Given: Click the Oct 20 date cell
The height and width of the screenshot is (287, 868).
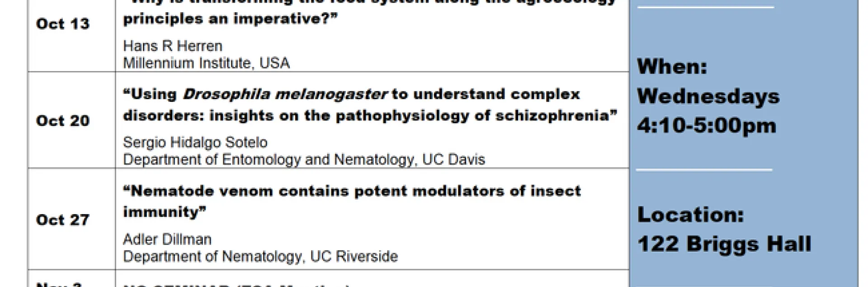Looking at the screenshot, I should pyautogui.click(x=63, y=121).
